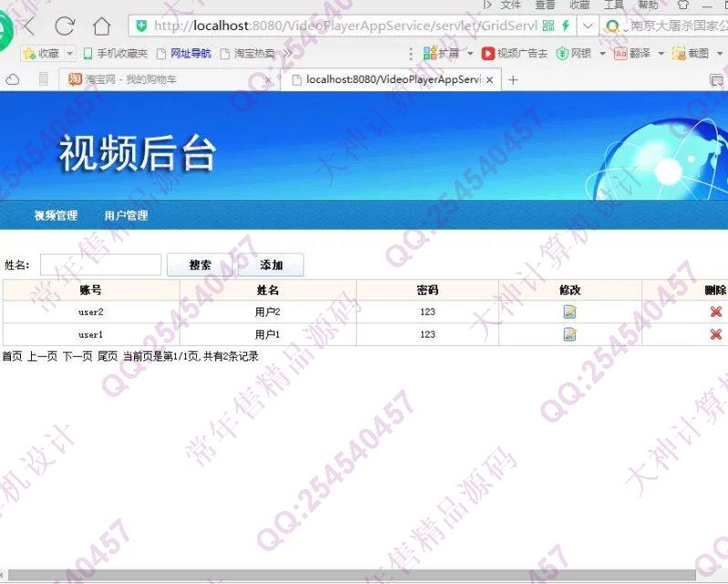The width and height of the screenshot is (728, 584).
Task: Expand the 扩展 dropdown arrow
Action: coord(470,54)
